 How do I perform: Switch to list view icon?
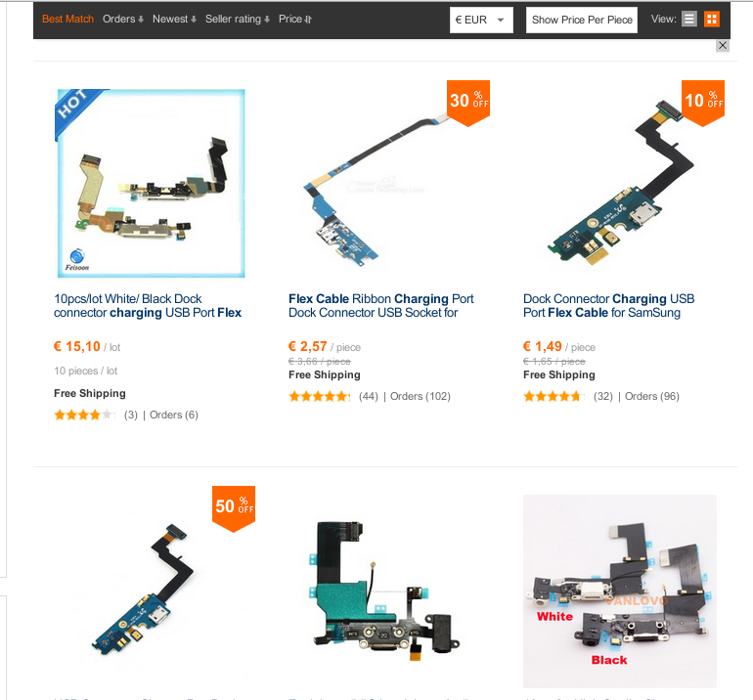(689, 20)
